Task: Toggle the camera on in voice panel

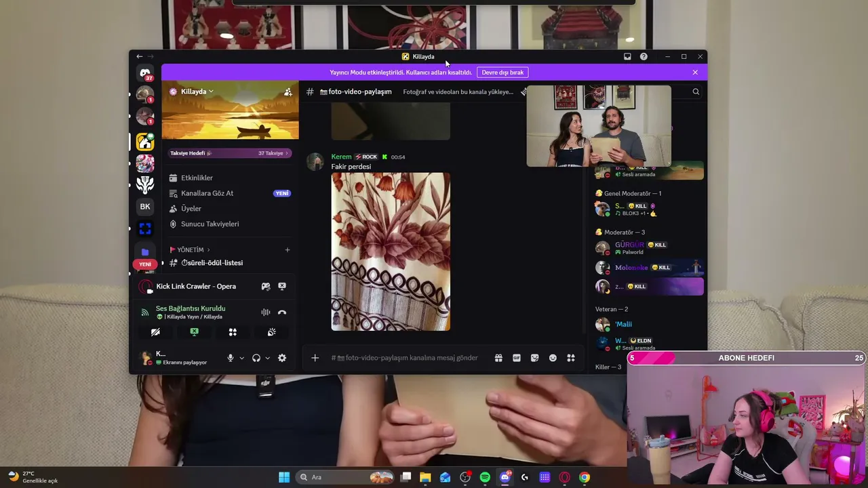Action: click(155, 332)
